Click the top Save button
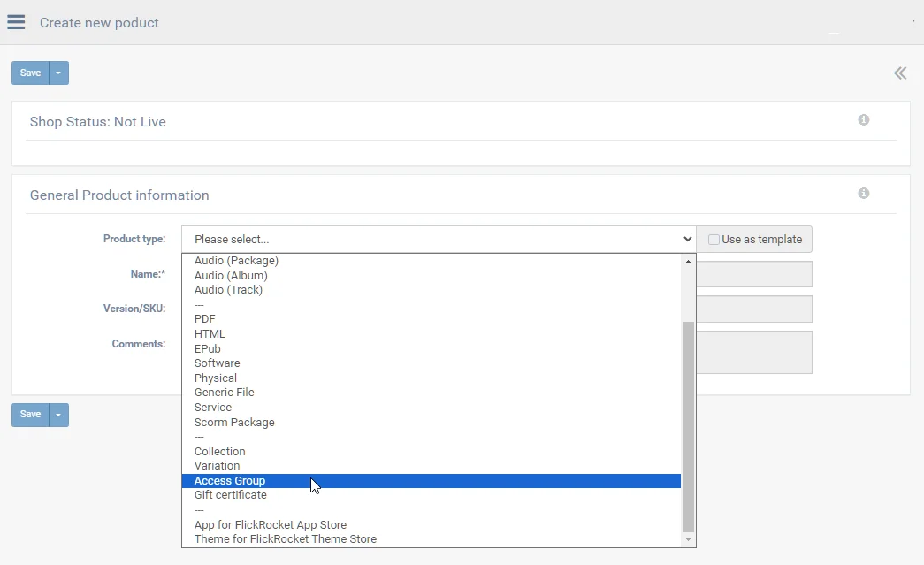This screenshot has width=924, height=565. tap(30, 73)
